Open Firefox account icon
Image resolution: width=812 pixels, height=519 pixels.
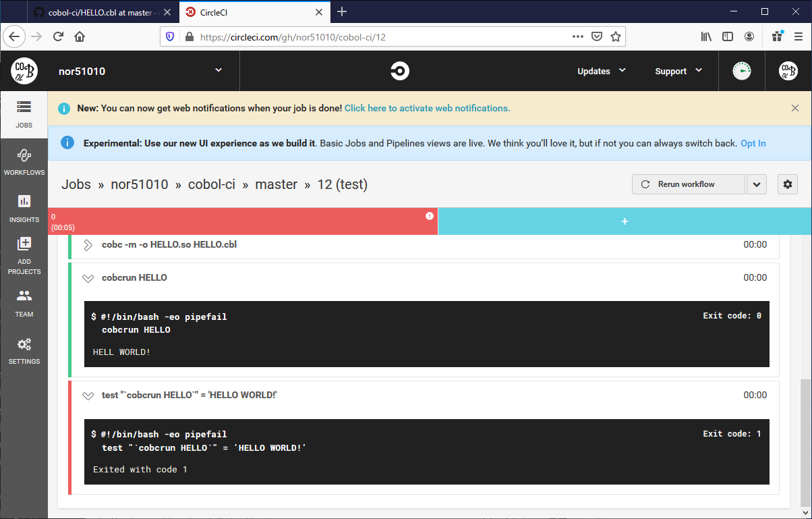point(749,37)
